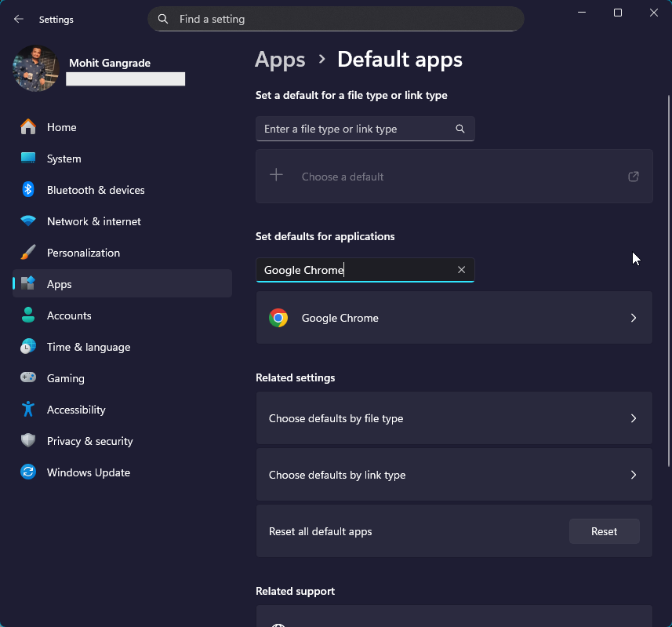672x627 pixels.
Task: Navigate to Apps in the breadcrumb
Action: (x=280, y=60)
